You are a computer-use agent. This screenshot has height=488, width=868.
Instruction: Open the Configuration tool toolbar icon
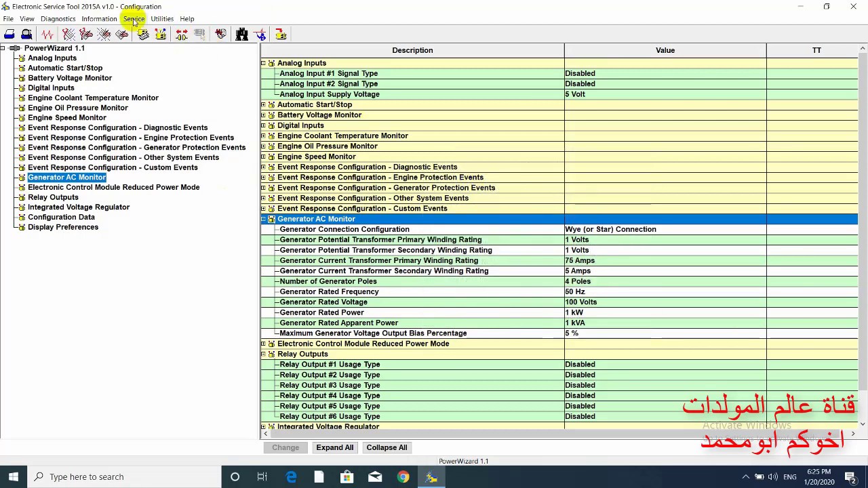[x=161, y=34]
